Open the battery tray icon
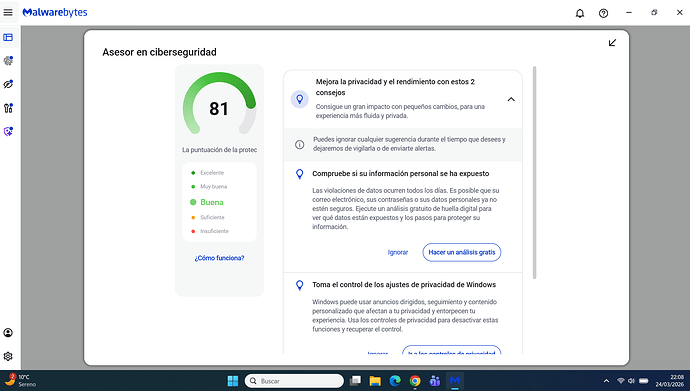The image size is (690, 391). (x=644, y=381)
